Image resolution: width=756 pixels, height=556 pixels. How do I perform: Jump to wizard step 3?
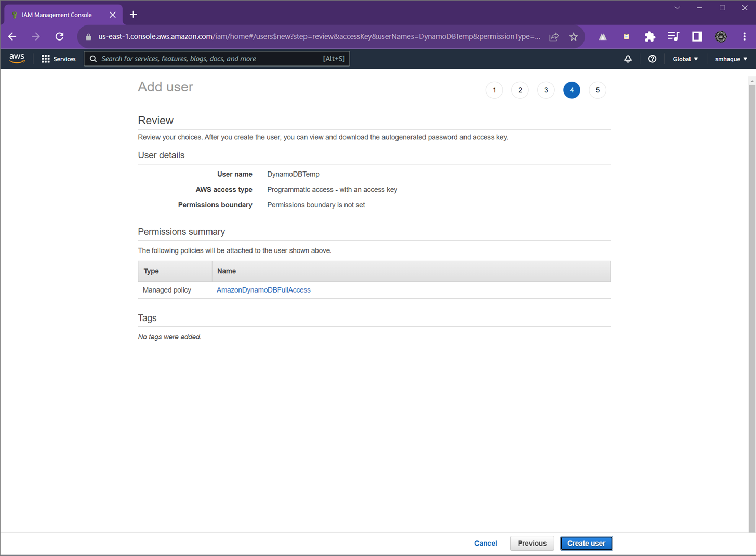click(x=546, y=90)
